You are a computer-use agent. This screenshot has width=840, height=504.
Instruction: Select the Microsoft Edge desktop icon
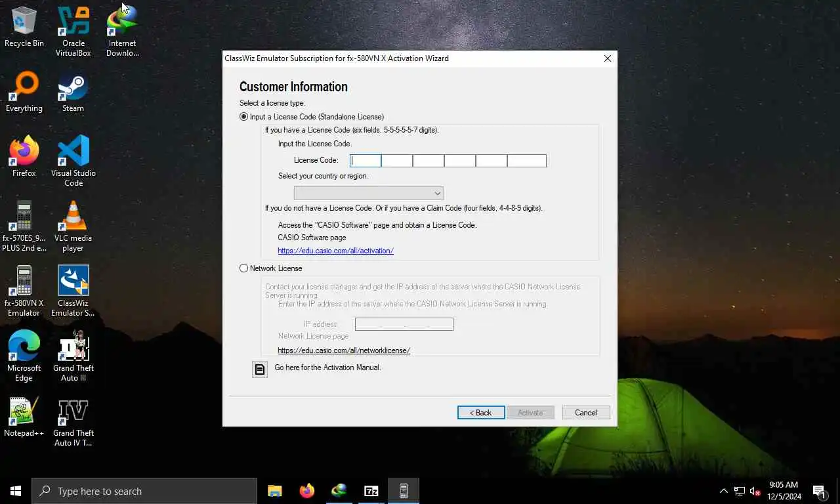[x=24, y=356]
